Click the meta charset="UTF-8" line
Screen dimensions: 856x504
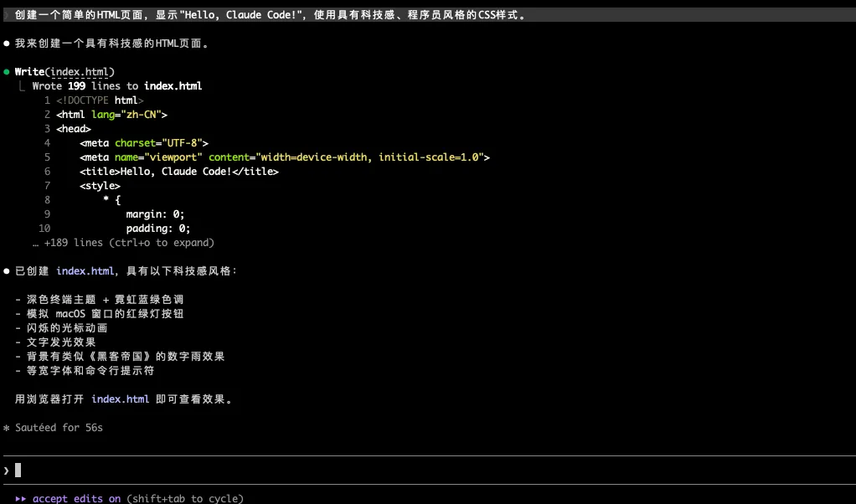point(144,143)
